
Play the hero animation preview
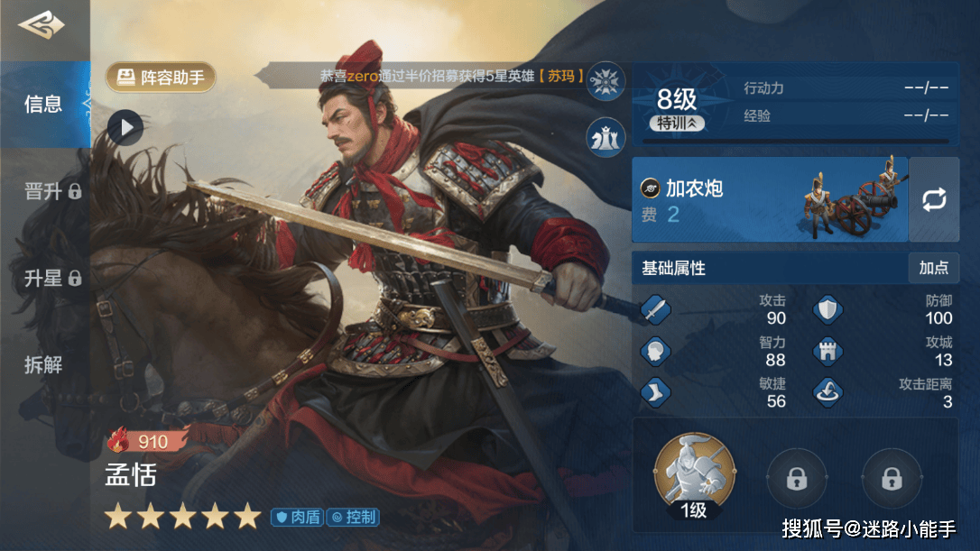pyautogui.click(x=125, y=127)
